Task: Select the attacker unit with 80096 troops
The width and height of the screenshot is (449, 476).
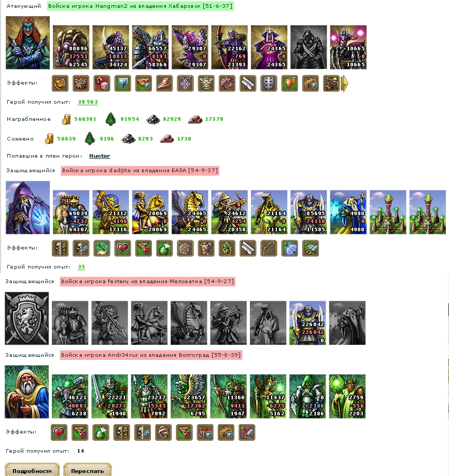Action: click(x=71, y=47)
